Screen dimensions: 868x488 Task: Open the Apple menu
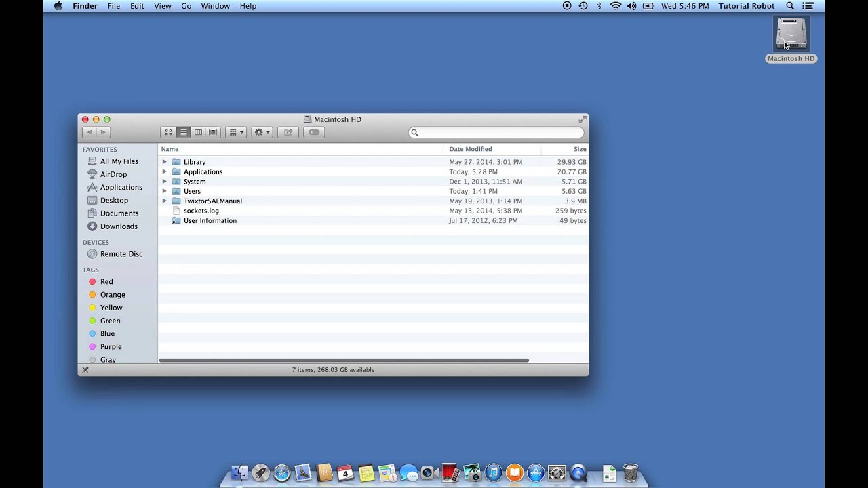click(x=58, y=6)
